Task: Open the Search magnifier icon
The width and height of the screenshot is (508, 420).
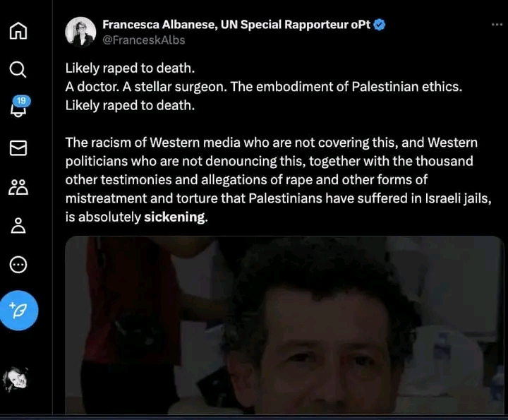Action: (18, 69)
